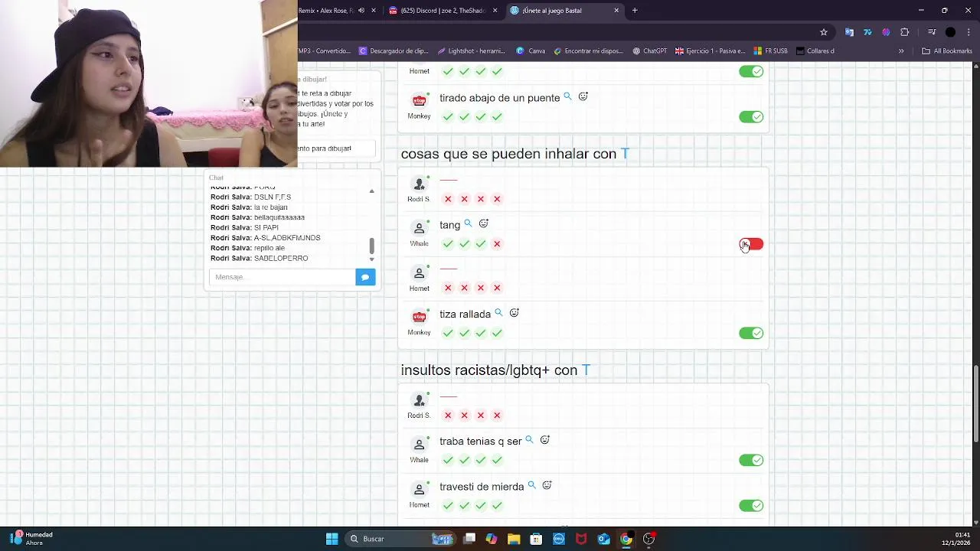980x551 pixels.
Task: Mute the Remix Alex Rose tab audio
Action: pyautogui.click(x=361, y=11)
